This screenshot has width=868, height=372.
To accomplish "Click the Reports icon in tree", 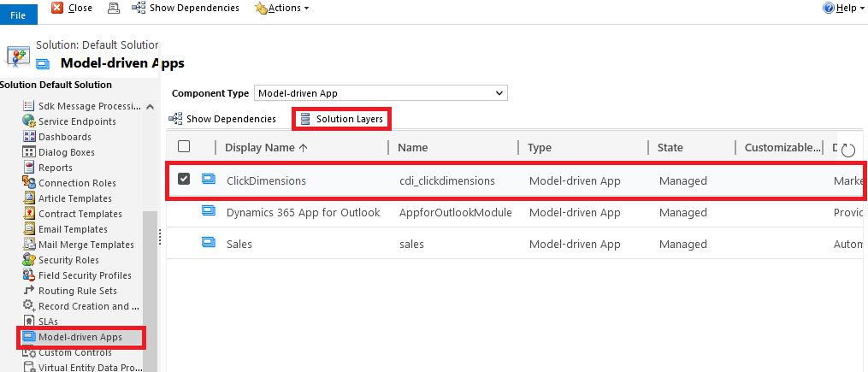I will [29, 167].
